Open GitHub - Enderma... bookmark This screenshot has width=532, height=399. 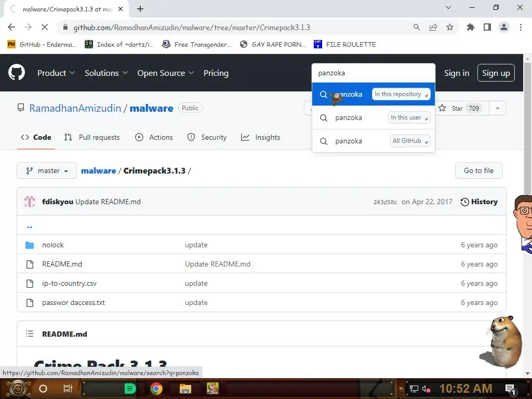point(42,45)
